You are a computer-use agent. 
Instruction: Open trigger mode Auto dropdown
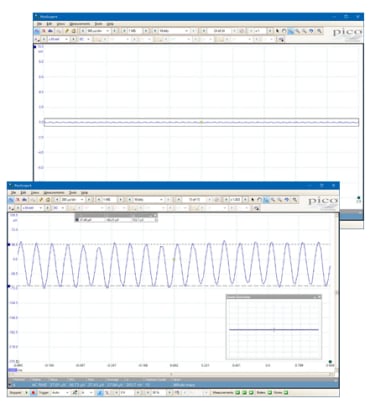coord(60,393)
